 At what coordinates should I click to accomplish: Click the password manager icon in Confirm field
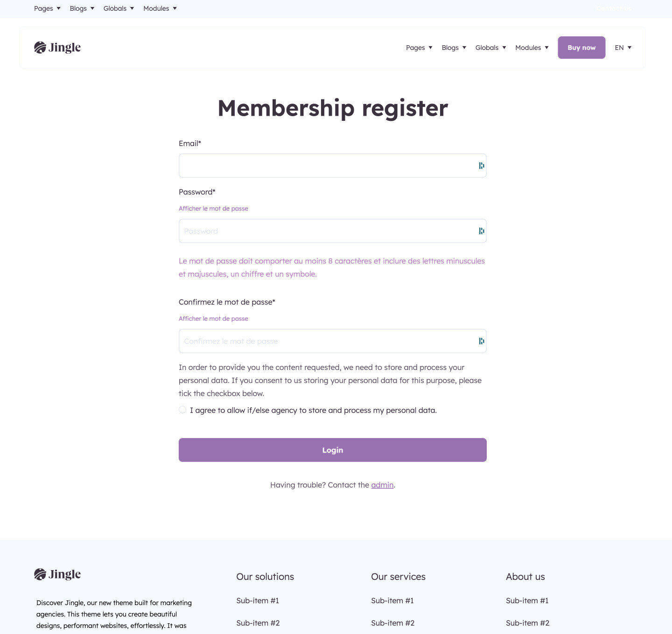point(481,341)
